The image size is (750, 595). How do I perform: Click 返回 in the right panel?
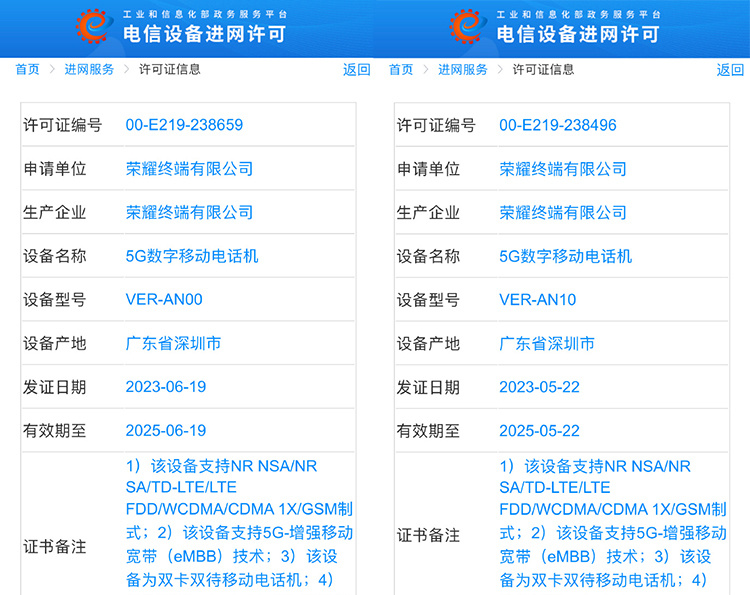[730, 70]
